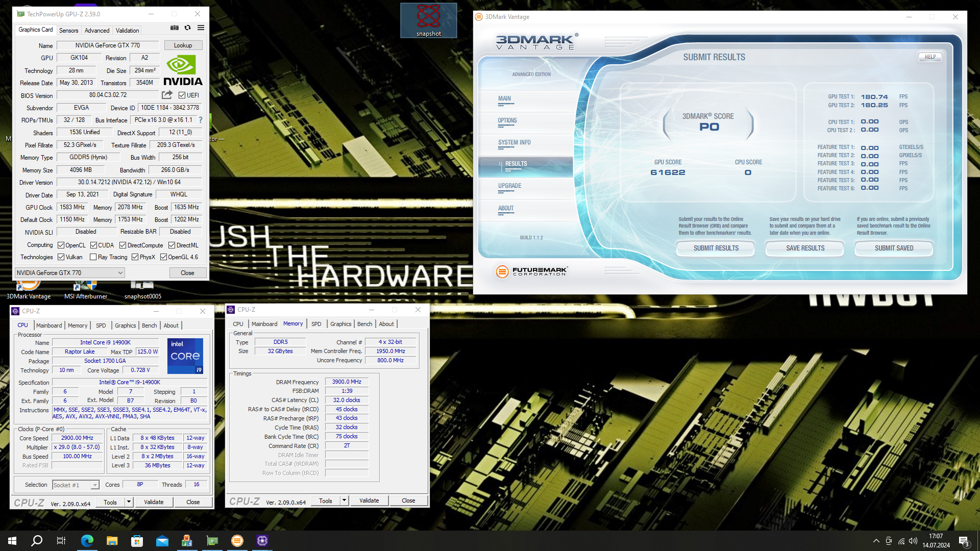
Task: Click SUBMIT RESULTS button
Action: coord(716,248)
